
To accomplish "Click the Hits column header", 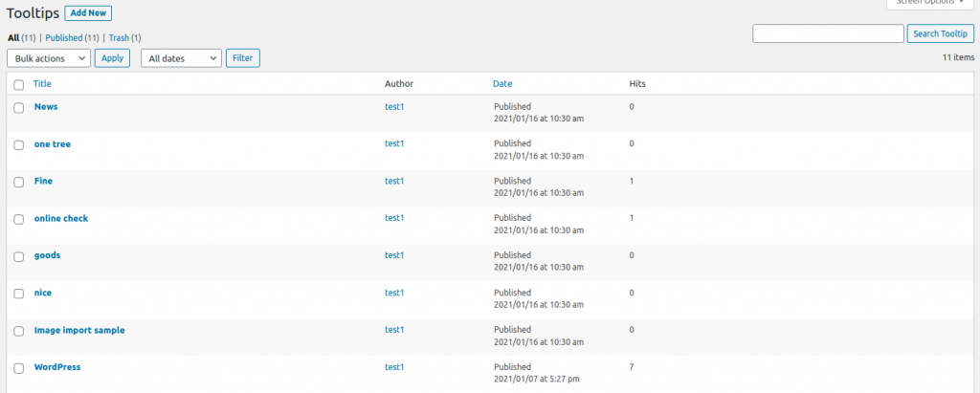I will pyautogui.click(x=637, y=84).
